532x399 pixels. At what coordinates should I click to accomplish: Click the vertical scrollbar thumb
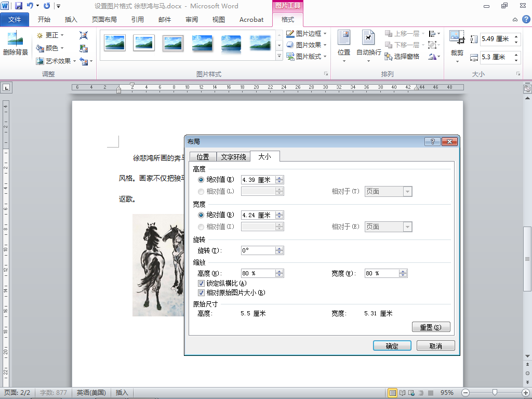527,259
